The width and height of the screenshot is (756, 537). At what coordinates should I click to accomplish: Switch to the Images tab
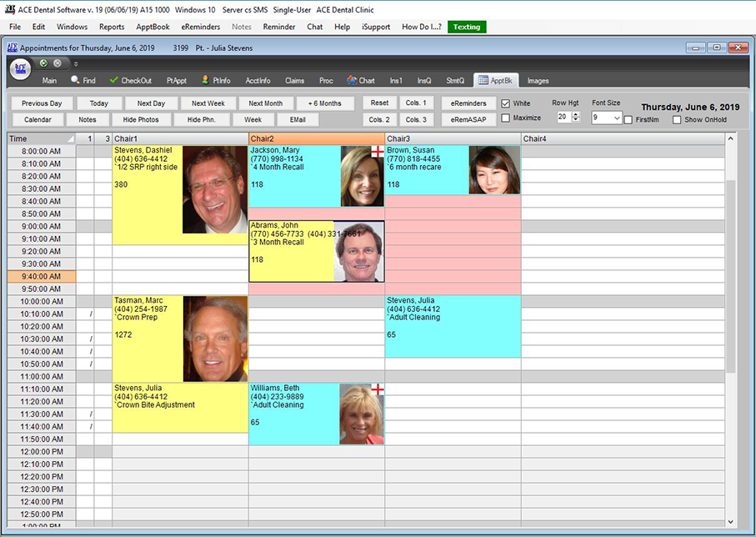[538, 81]
